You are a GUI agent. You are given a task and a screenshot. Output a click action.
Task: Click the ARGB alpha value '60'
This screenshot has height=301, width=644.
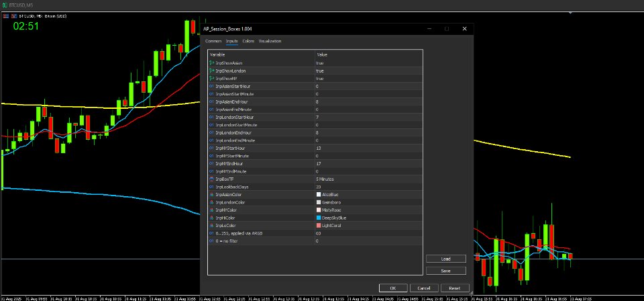point(318,233)
